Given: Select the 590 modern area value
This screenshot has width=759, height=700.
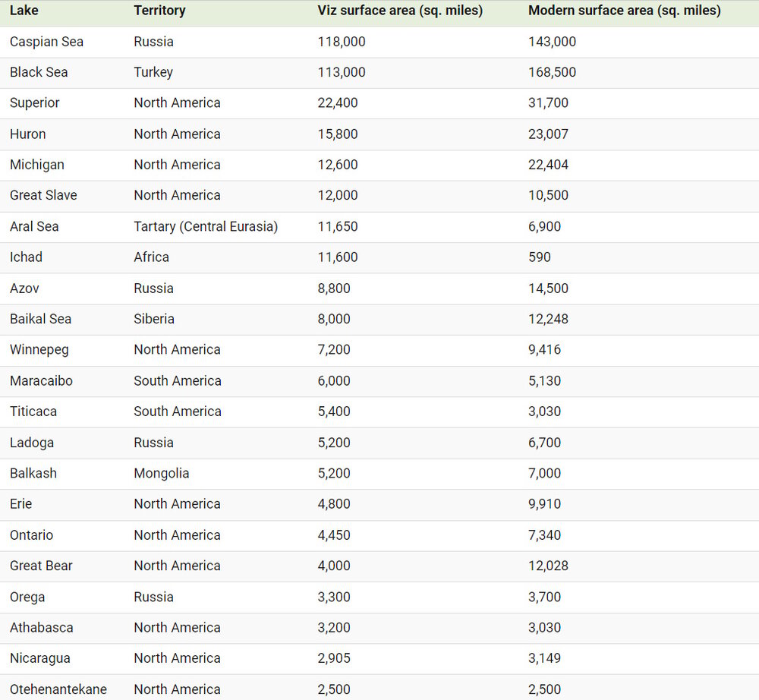Looking at the screenshot, I should tap(540, 257).
